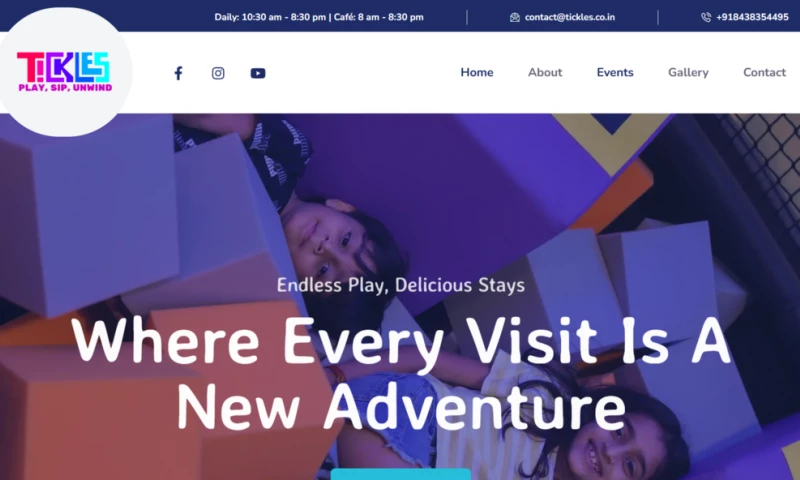
Task: Click the 'Play, Sip, Unwind' logo slogan
Action: [x=65, y=88]
